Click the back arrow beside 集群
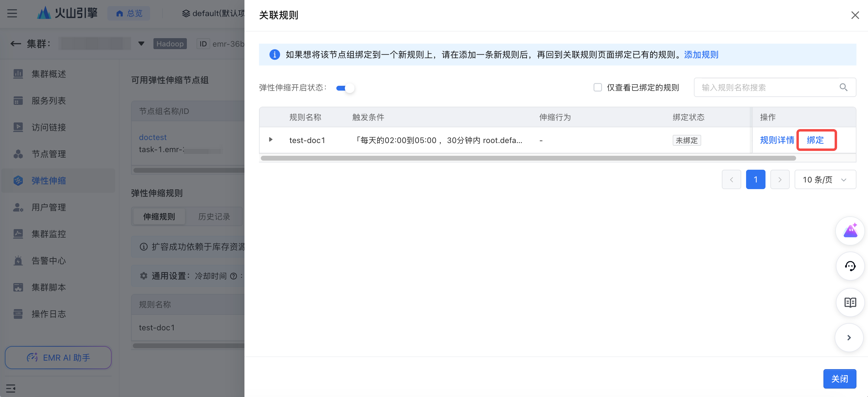 [15, 44]
